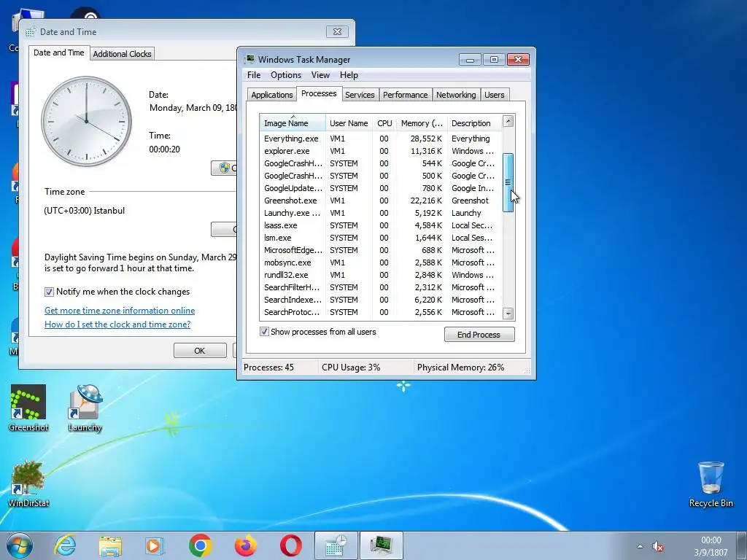The width and height of the screenshot is (747, 560).
Task: Select the GoogleUpdate process row
Action: (x=380, y=188)
